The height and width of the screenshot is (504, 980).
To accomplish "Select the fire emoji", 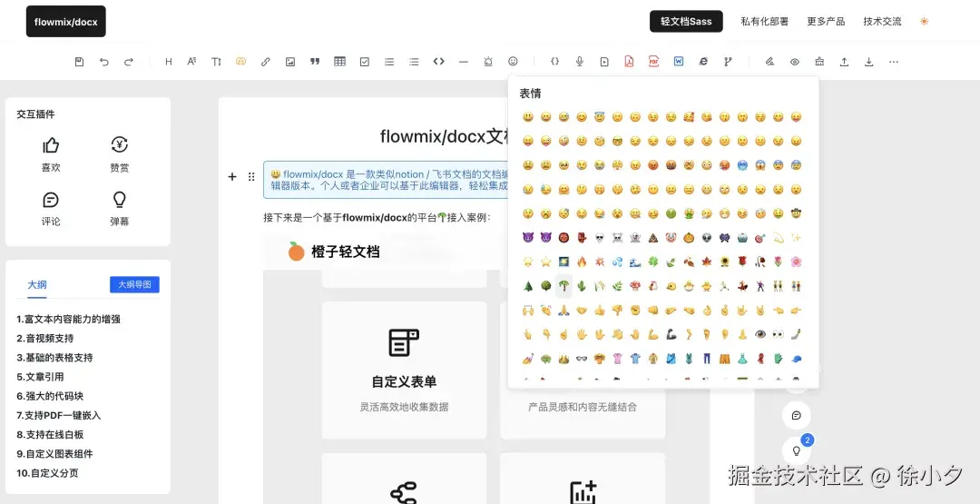I will point(582,262).
